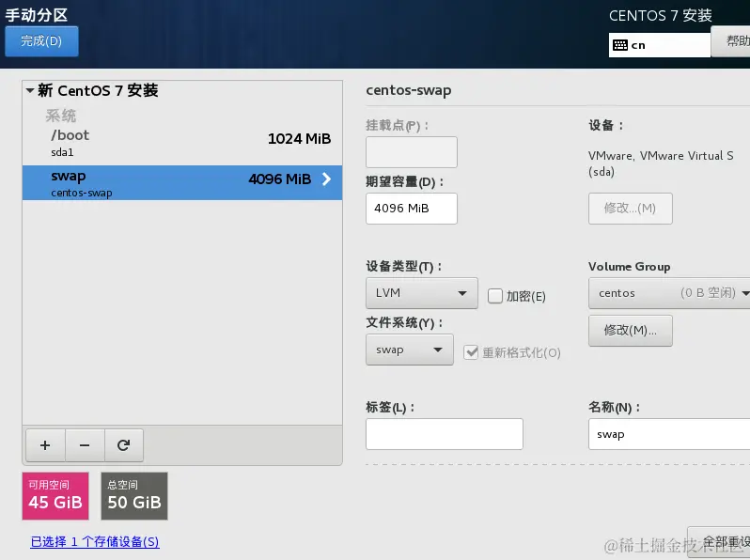Click the 修改...(M) device modify button
Image resolution: width=750 pixels, height=560 pixels.
coord(631,208)
